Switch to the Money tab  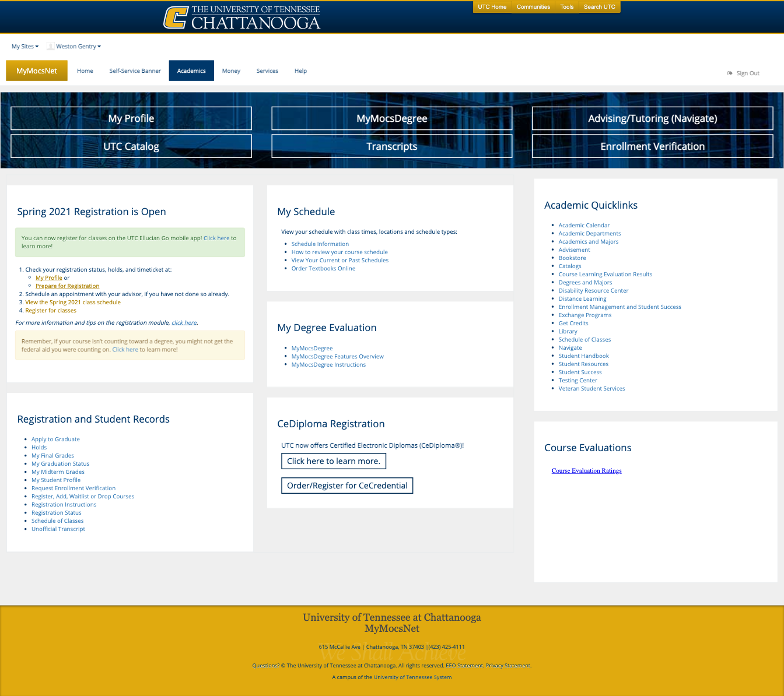click(231, 71)
